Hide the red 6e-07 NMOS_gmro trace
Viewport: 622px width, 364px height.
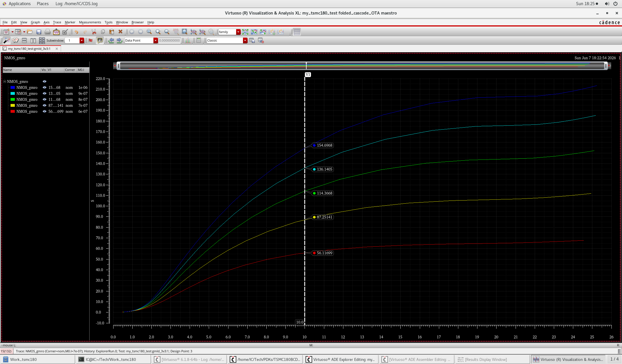[x=44, y=111]
